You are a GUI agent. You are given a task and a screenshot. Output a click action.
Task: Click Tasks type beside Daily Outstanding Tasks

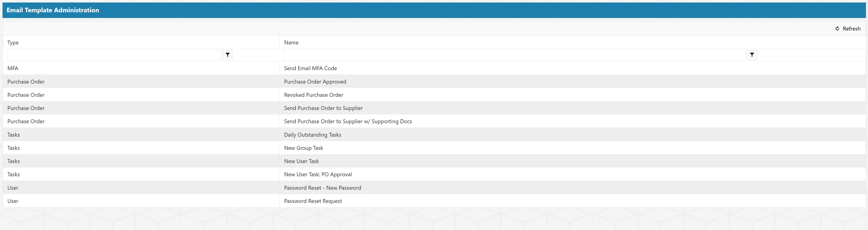pyautogui.click(x=13, y=135)
